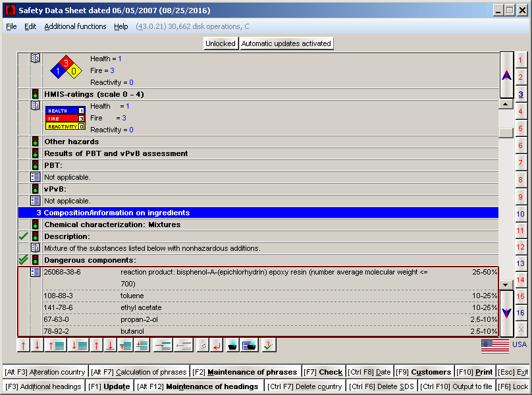Click the Unlocked button

pos(220,43)
